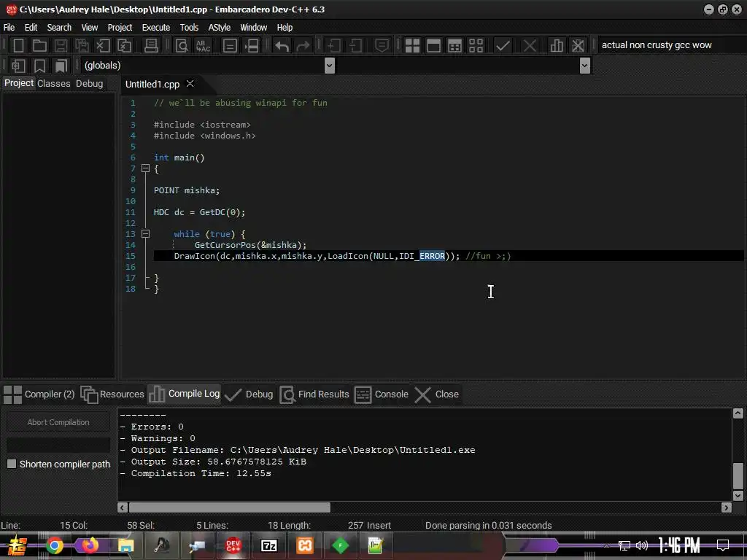Open the Help menu
Image resolution: width=747 pixels, height=560 pixels.
click(x=285, y=27)
